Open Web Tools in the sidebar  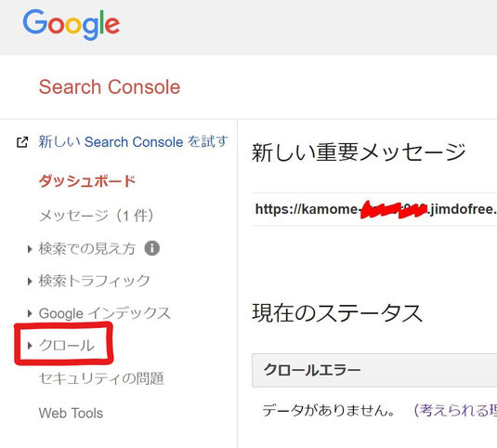point(71,413)
